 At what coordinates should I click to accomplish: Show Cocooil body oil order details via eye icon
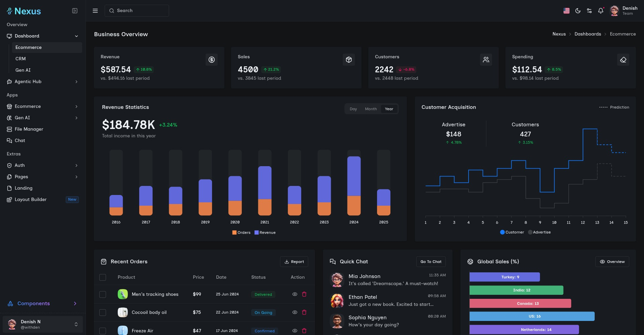[x=294, y=312]
